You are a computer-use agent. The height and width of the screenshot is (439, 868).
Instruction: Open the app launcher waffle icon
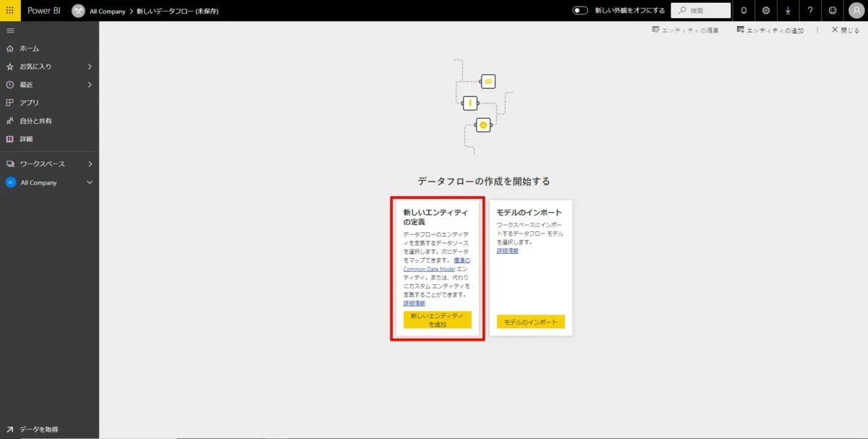(x=9, y=10)
